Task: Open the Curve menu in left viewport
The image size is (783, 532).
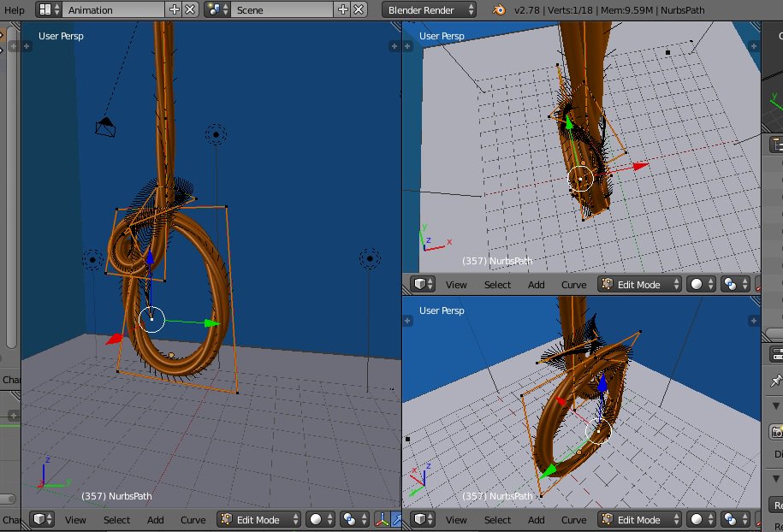Action: tap(193, 520)
